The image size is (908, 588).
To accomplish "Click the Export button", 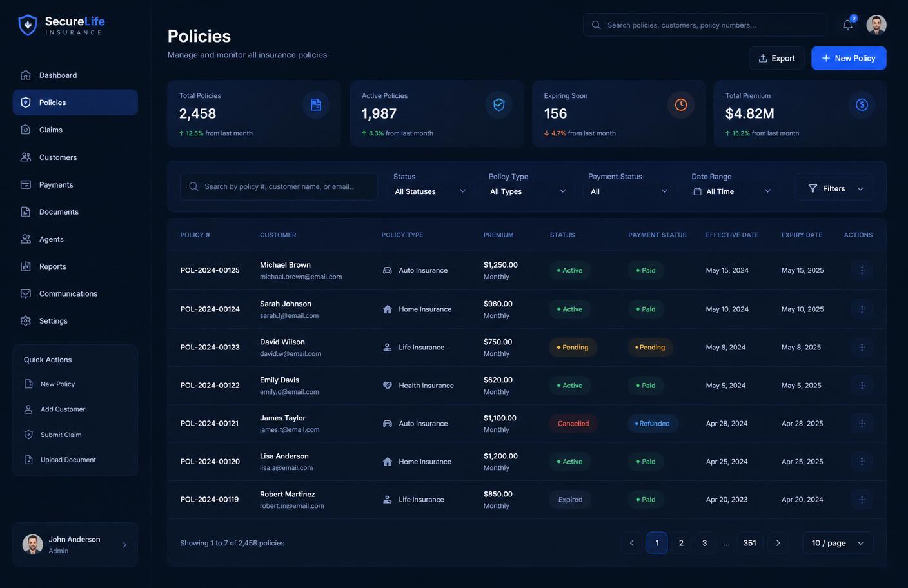I will 776,58.
